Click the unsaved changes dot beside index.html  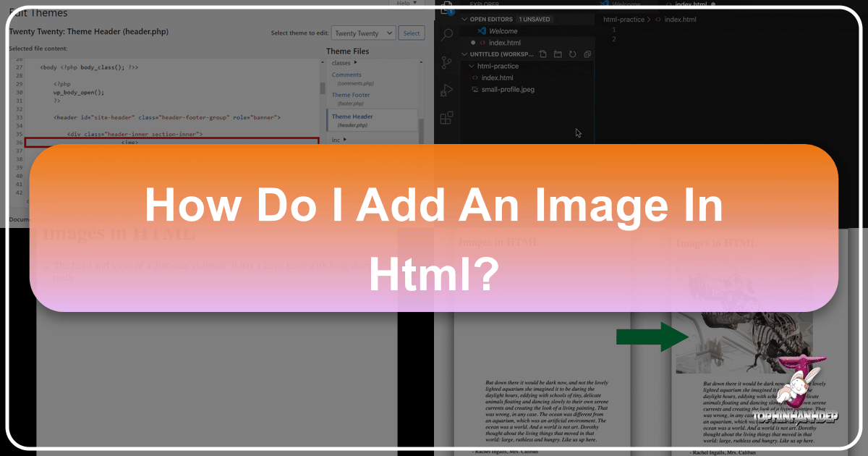(x=472, y=43)
